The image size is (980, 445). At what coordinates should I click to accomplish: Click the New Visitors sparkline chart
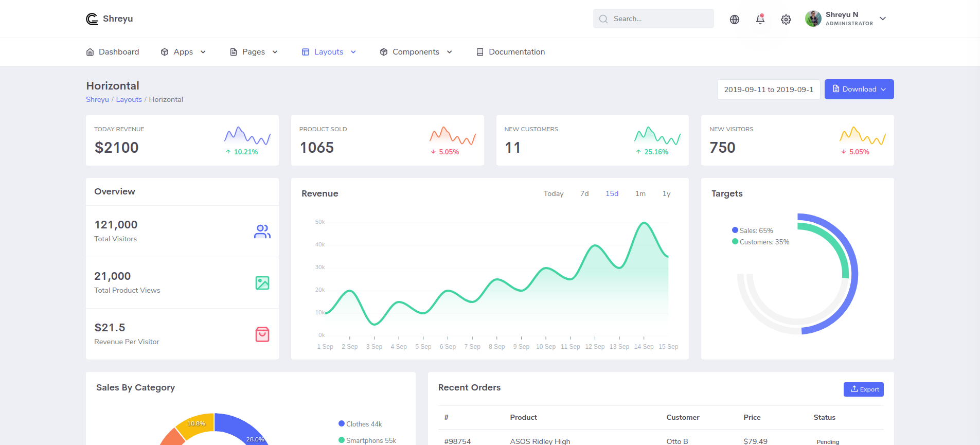[863, 136]
